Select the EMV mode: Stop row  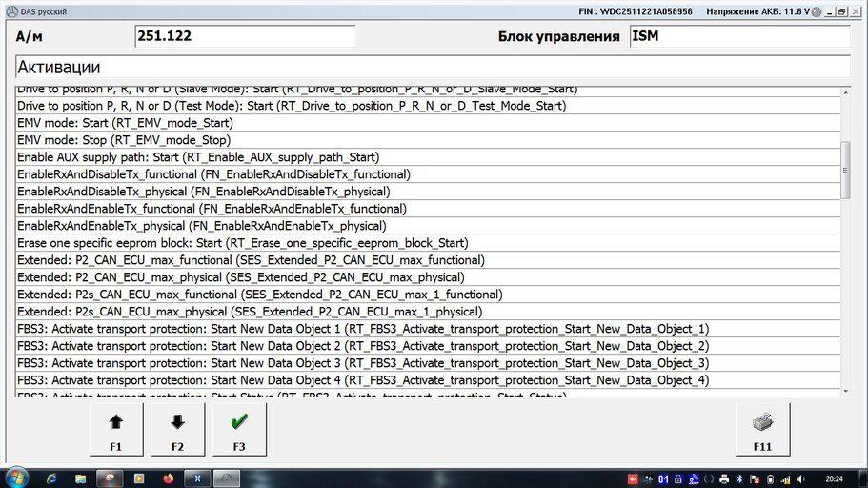click(428, 140)
